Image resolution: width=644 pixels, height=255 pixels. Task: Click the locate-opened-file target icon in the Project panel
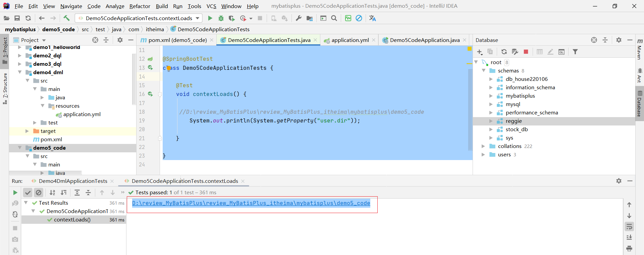(x=95, y=40)
